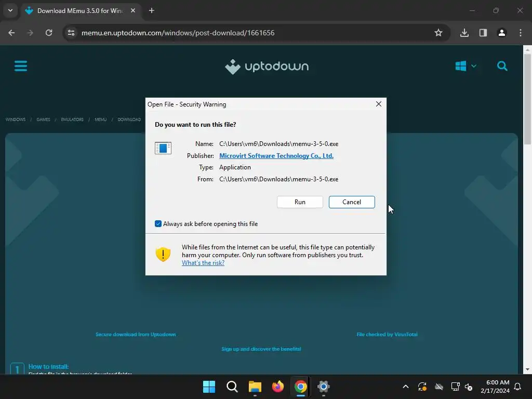Close the Security Warning dialog with X
Screen dimensions: 532x399
click(x=379, y=104)
